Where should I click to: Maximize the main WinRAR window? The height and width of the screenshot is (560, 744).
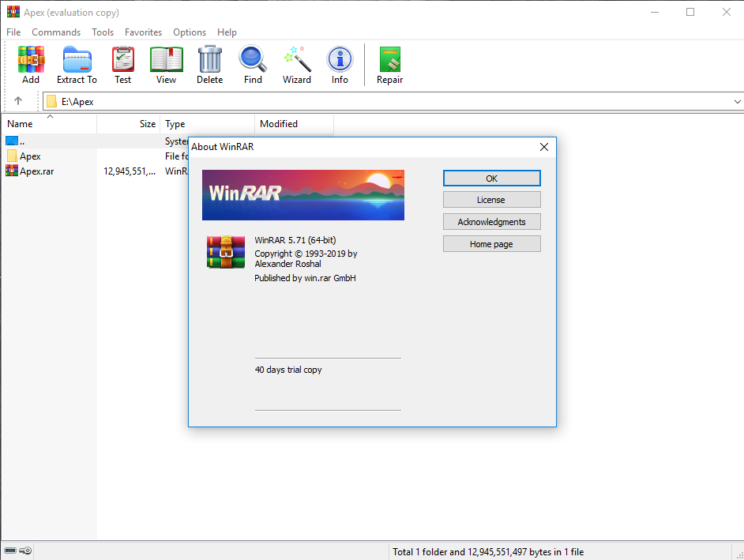tap(690, 12)
